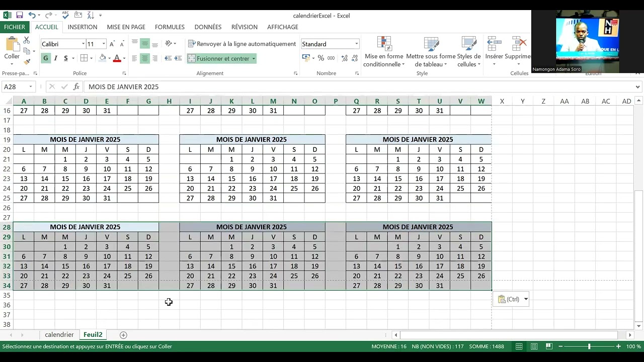Open the FICHIER tab
This screenshot has height=362, width=644.
[15, 27]
